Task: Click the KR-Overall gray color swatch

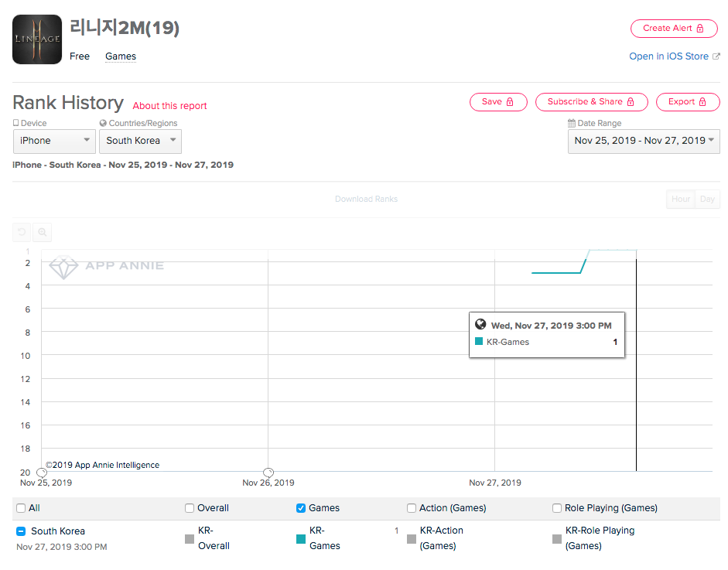Action: tap(190, 539)
